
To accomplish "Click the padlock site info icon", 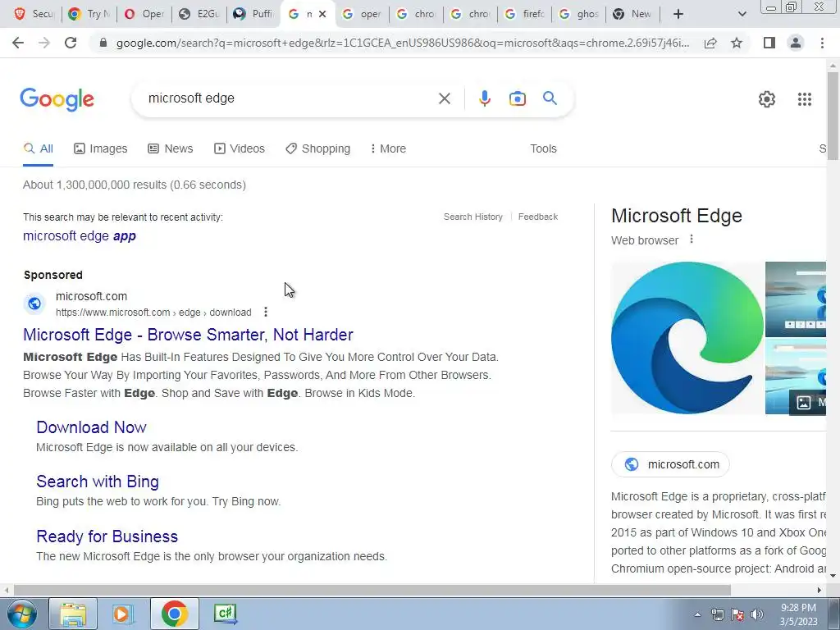I will pos(103,43).
